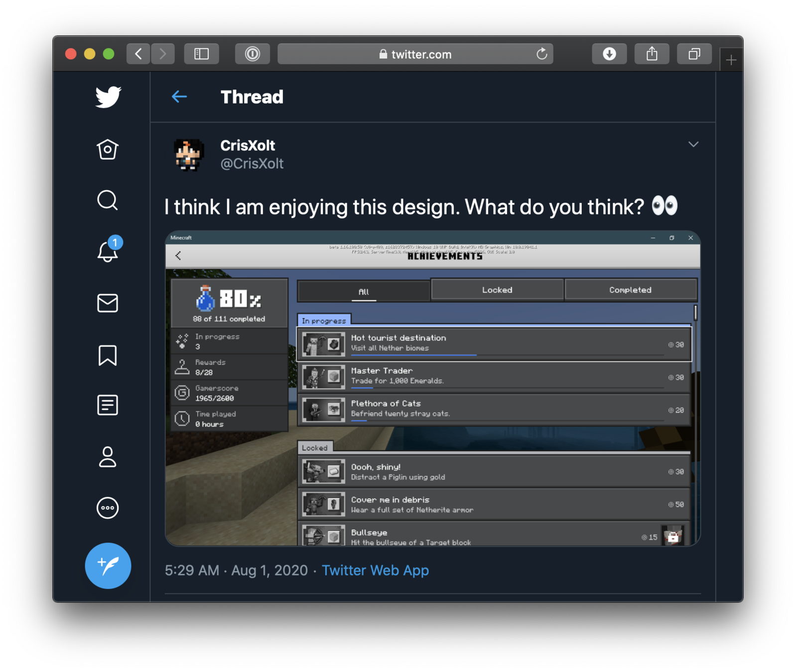Open the Explore search icon
Image resolution: width=796 pixels, height=672 pixels.
(x=108, y=201)
